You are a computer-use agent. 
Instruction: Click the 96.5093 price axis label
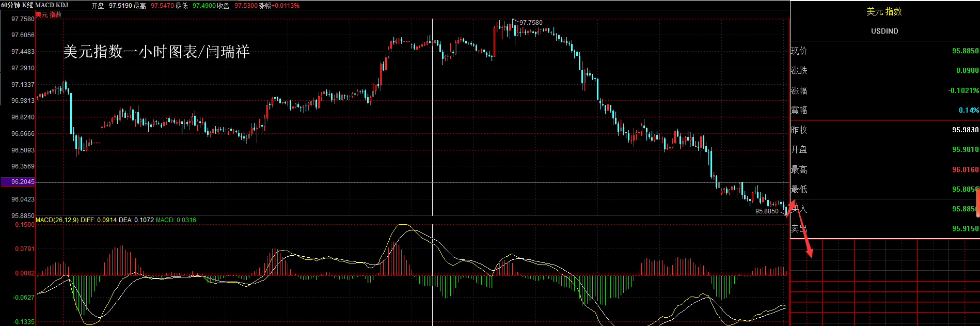(23, 150)
